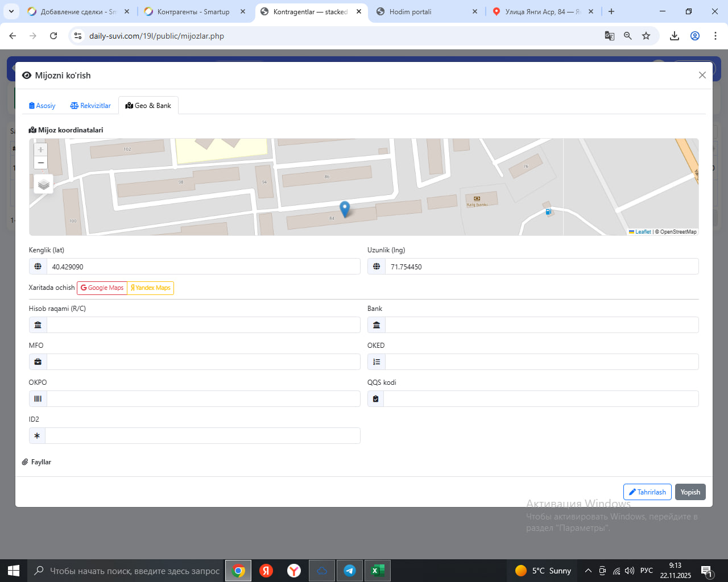The height and width of the screenshot is (582, 728).
Task: Switch to the Asosiy tab
Action: click(42, 106)
